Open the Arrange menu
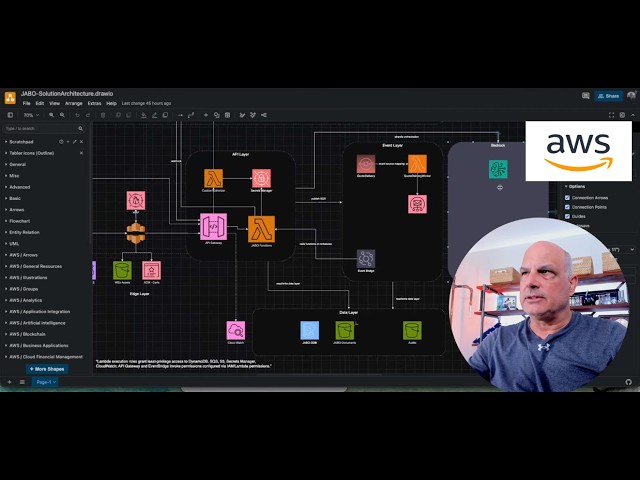 [x=73, y=103]
